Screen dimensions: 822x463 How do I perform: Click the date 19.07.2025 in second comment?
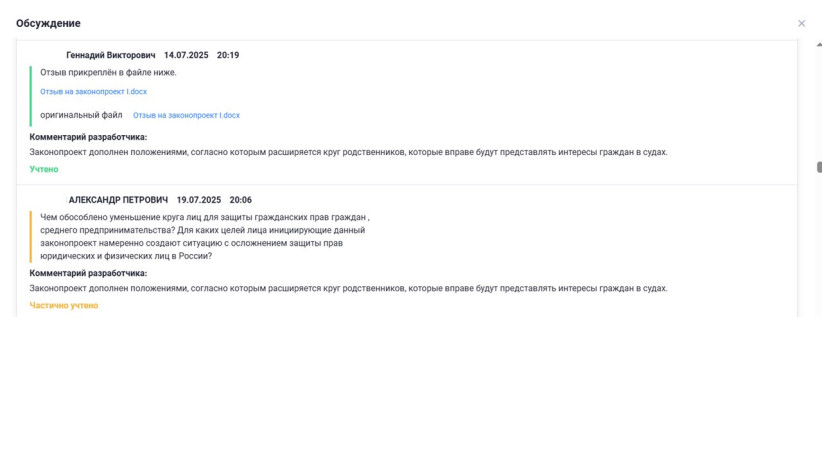[x=197, y=200]
